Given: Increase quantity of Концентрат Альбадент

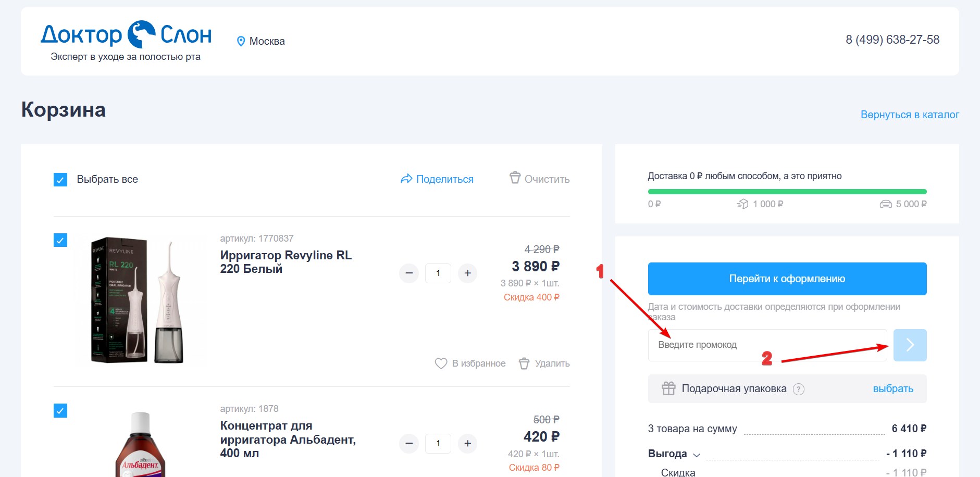Looking at the screenshot, I should [468, 444].
